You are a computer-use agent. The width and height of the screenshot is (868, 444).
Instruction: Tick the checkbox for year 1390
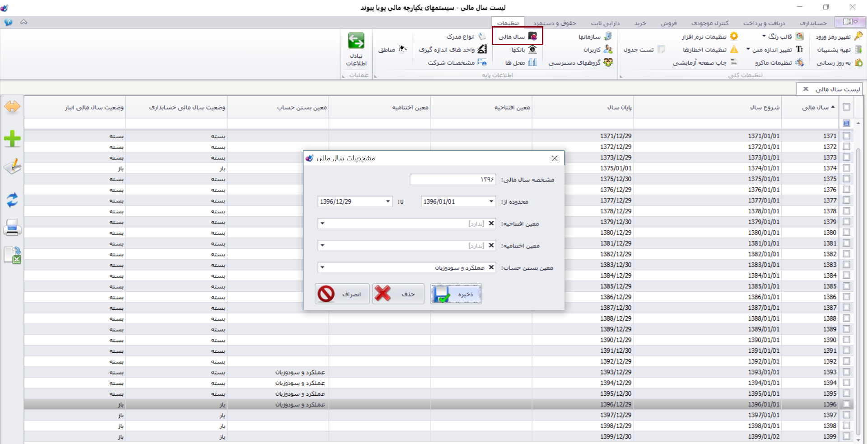tap(846, 340)
